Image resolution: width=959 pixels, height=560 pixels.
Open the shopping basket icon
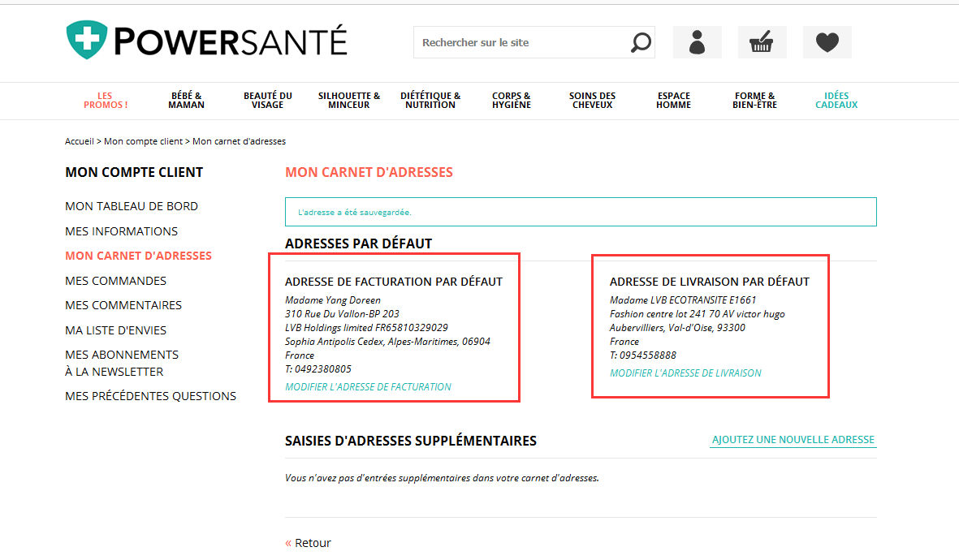[x=762, y=42]
